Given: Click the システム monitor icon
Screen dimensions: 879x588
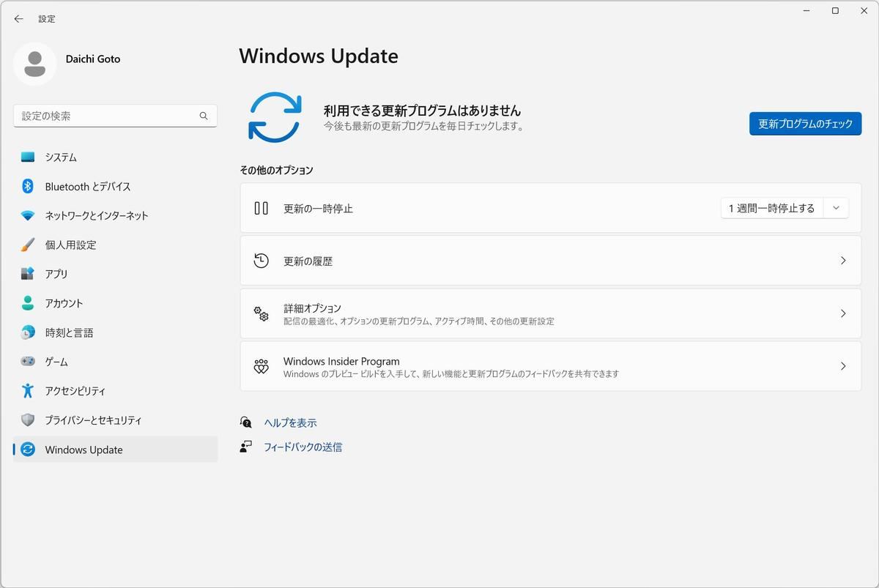Looking at the screenshot, I should pos(28,157).
